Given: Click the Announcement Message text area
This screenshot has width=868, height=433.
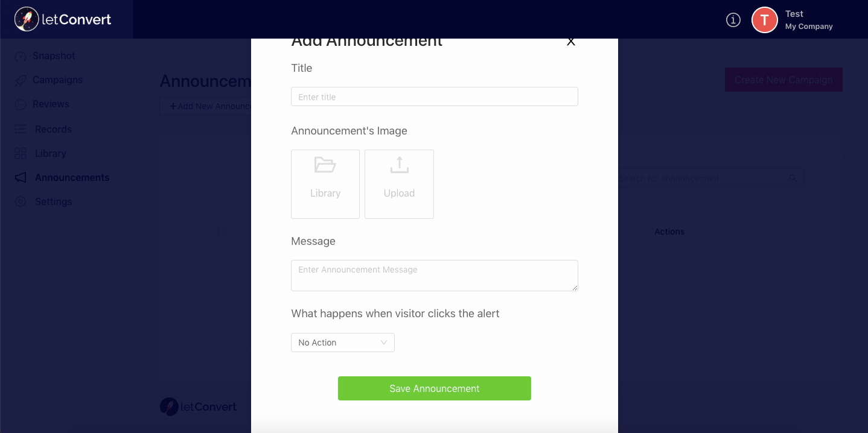Looking at the screenshot, I should point(435,276).
